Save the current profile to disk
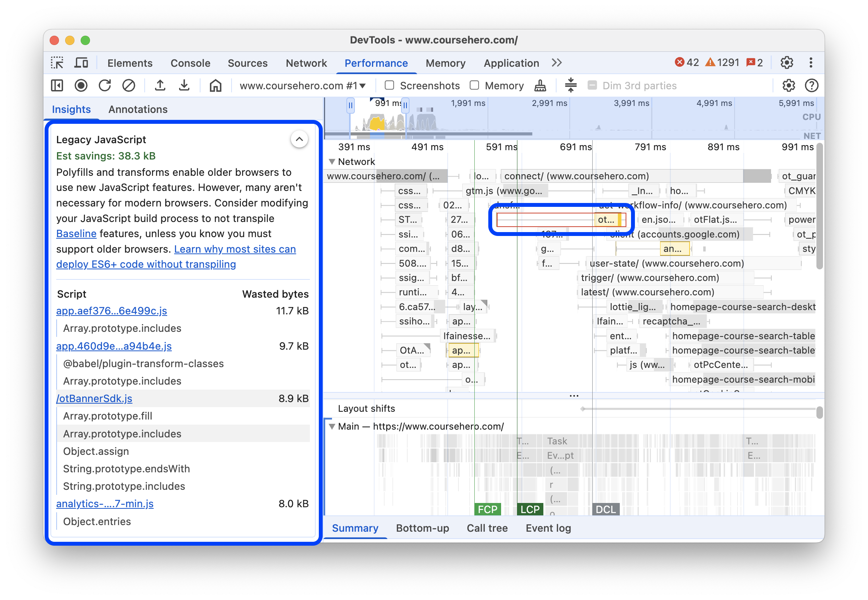Image resolution: width=868 pixels, height=600 pixels. pos(184,85)
